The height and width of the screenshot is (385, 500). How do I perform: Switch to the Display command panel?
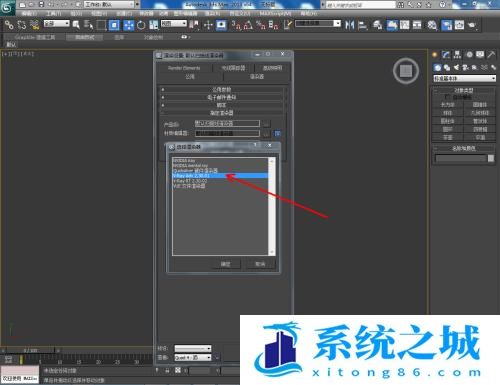tap(480, 54)
